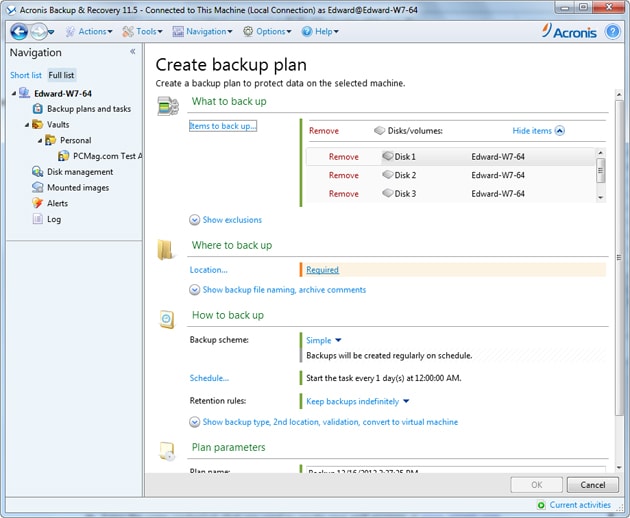Click the Disk management icon

click(37, 172)
